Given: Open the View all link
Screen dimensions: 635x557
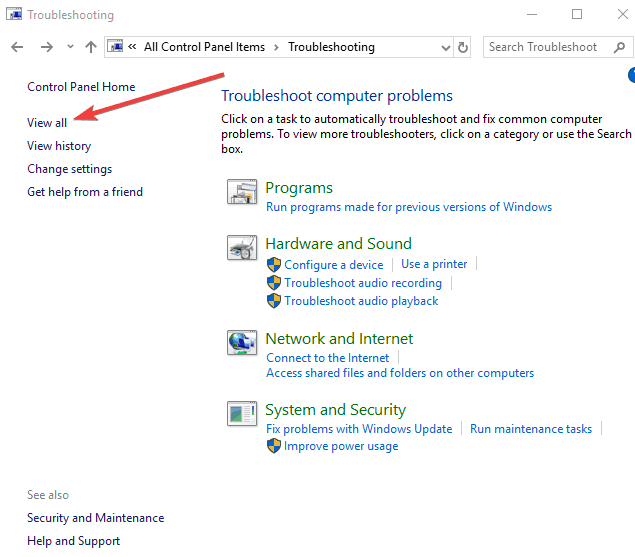Looking at the screenshot, I should [47, 123].
